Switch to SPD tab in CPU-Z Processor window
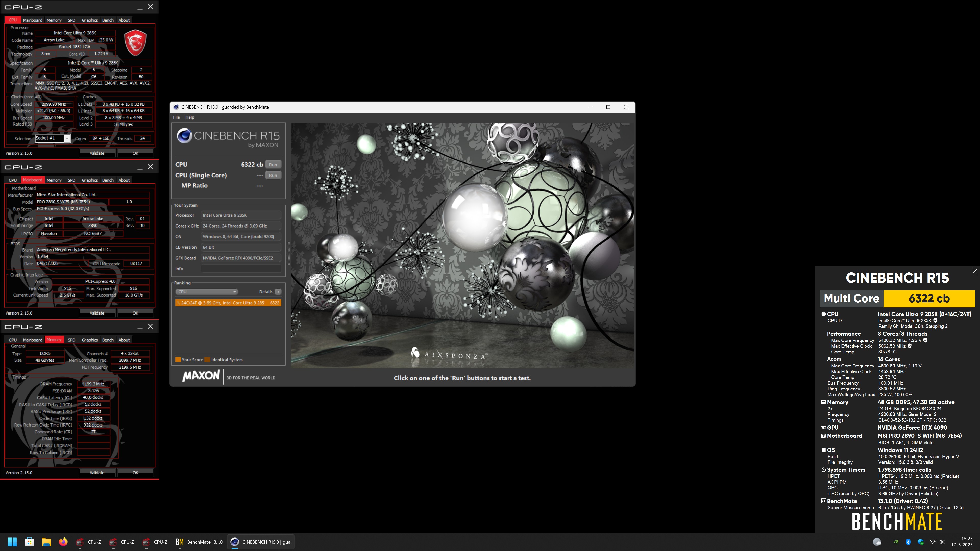Image resolution: width=980 pixels, height=551 pixels. 71,20
